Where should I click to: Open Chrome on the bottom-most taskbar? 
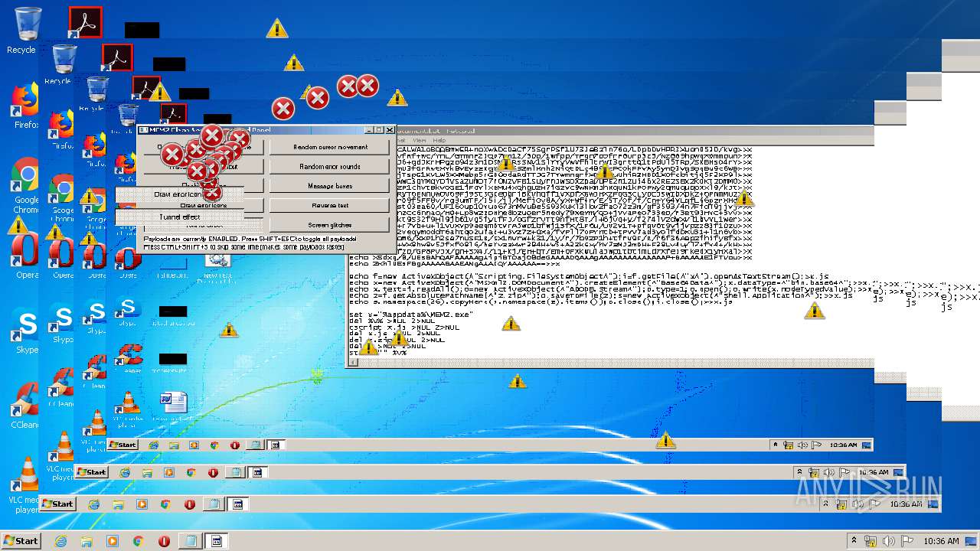(x=139, y=541)
